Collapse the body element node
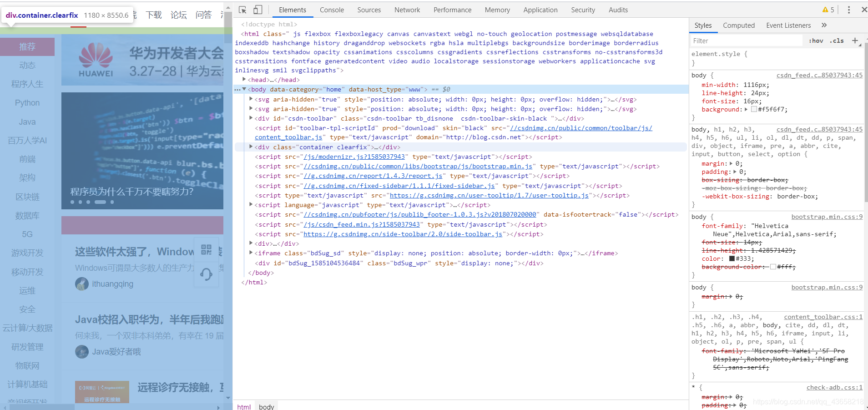Screen dimensions: 868x410 point(244,89)
